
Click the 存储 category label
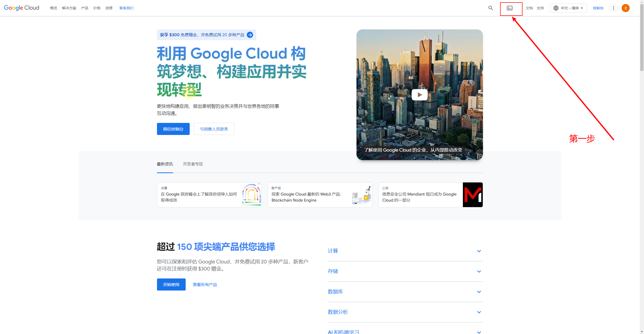[x=333, y=271]
